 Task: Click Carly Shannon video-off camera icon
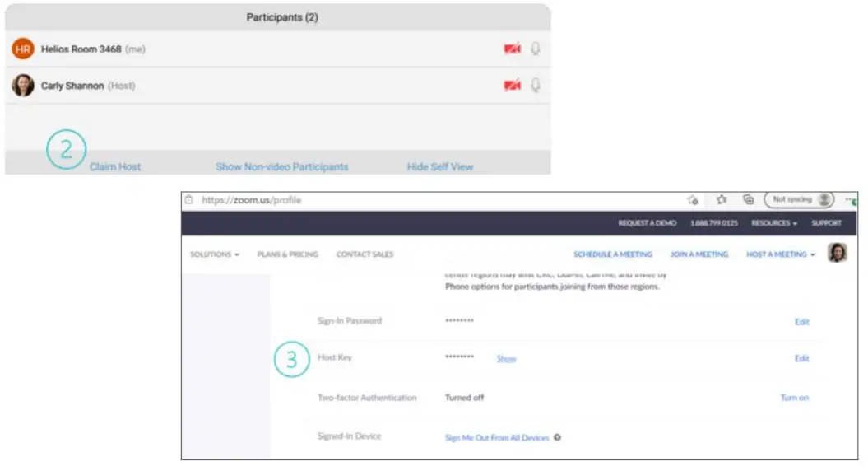(x=512, y=86)
